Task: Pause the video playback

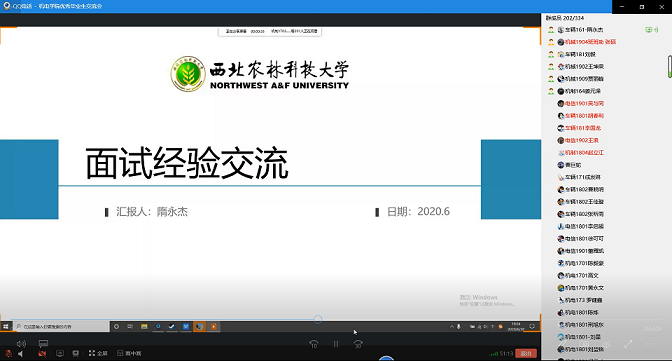Action: (x=336, y=344)
